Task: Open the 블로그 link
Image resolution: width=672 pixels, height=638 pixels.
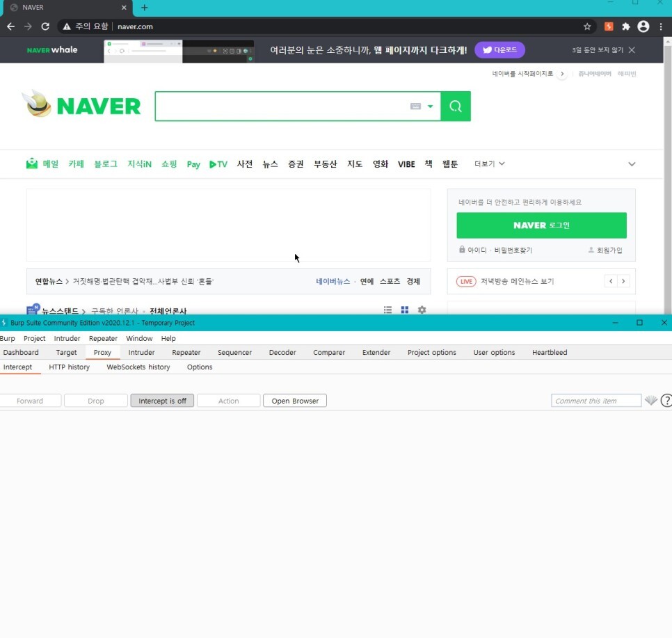Action: point(106,164)
